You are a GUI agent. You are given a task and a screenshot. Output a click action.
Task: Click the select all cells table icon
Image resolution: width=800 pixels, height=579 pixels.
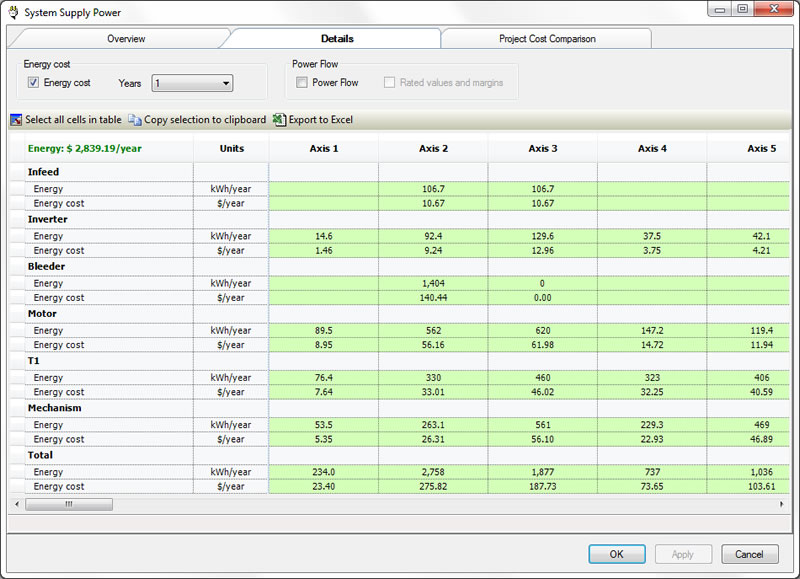coord(15,120)
